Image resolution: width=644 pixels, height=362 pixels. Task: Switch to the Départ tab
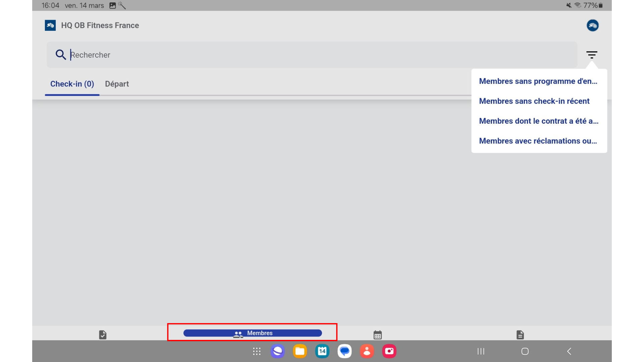tap(117, 84)
